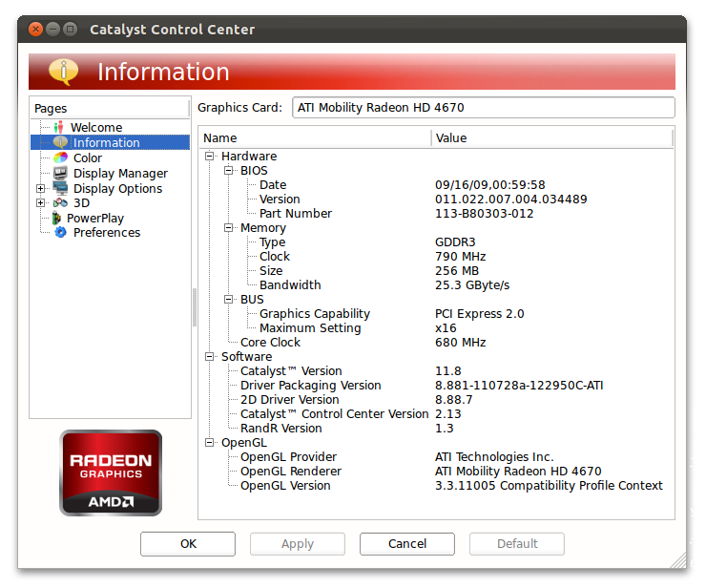Maximize the Catalyst Control Center window
Image resolution: width=706 pixels, height=588 pixels.
click(70, 30)
